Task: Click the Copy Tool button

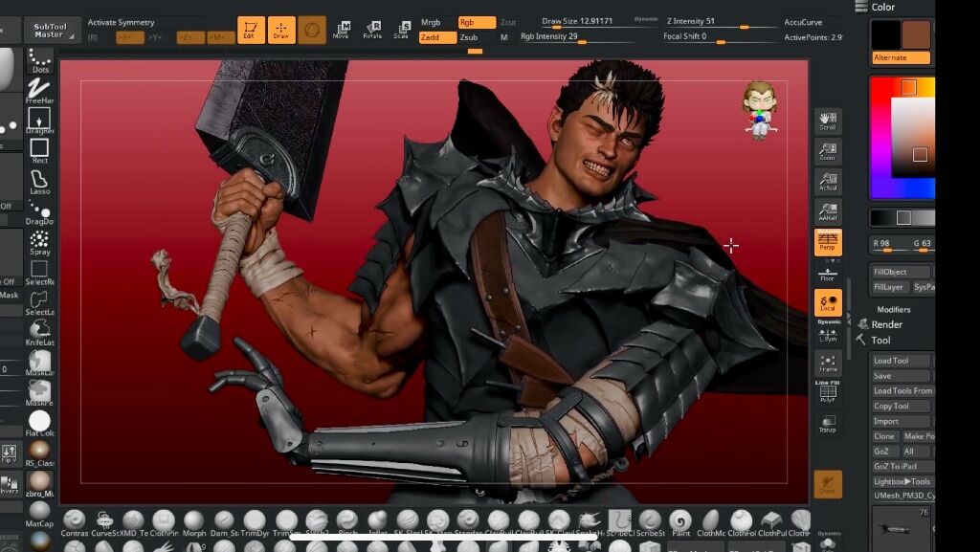Action: tap(901, 406)
